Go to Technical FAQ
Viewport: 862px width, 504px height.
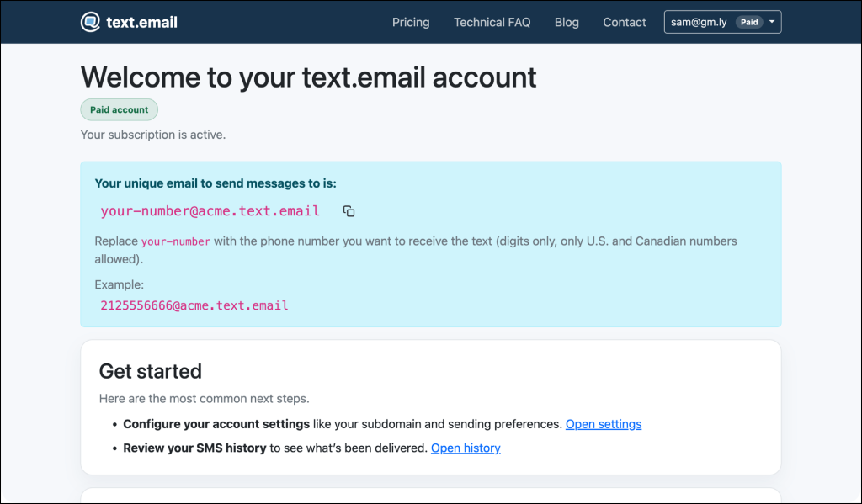(x=492, y=22)
